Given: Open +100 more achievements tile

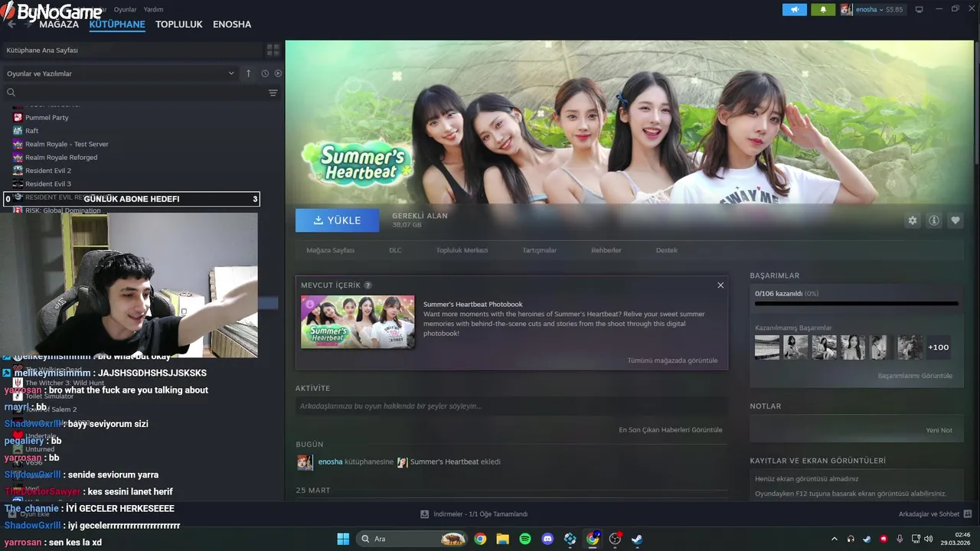Looking at the screenshot, I should (939, 347).
